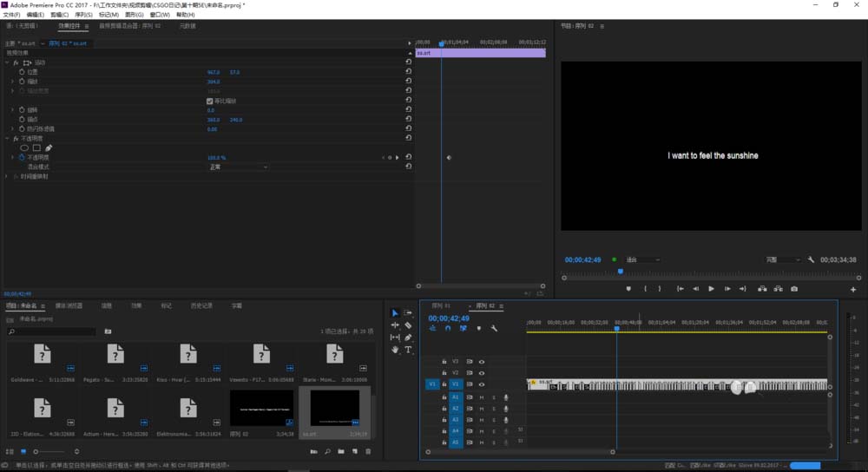The height and width of the screenshot is (472, 868).
Task: Expand Scale property twirl arrow
Action: [13, 82]
